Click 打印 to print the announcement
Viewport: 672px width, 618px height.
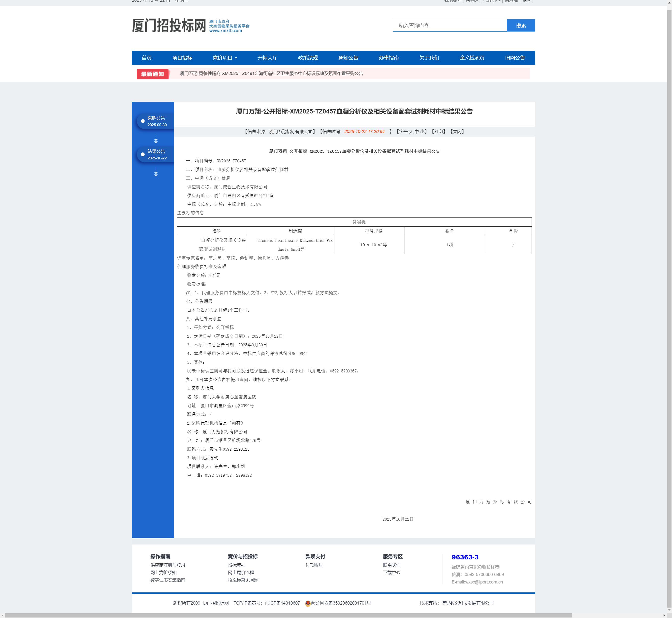click(438, 131)
